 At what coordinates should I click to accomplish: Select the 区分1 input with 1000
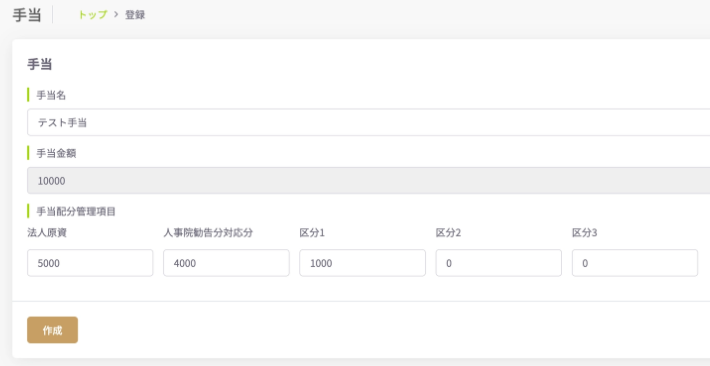click(362, 263)
